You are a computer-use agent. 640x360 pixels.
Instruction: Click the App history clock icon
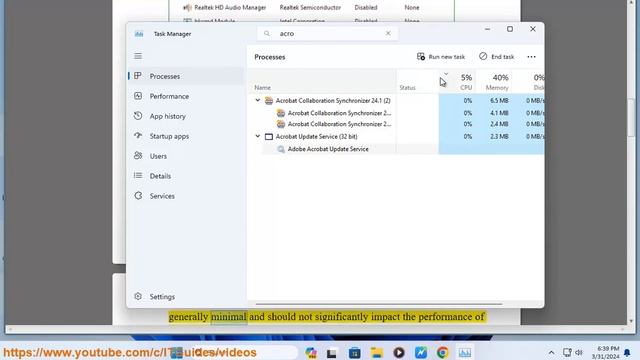(138, 116)
